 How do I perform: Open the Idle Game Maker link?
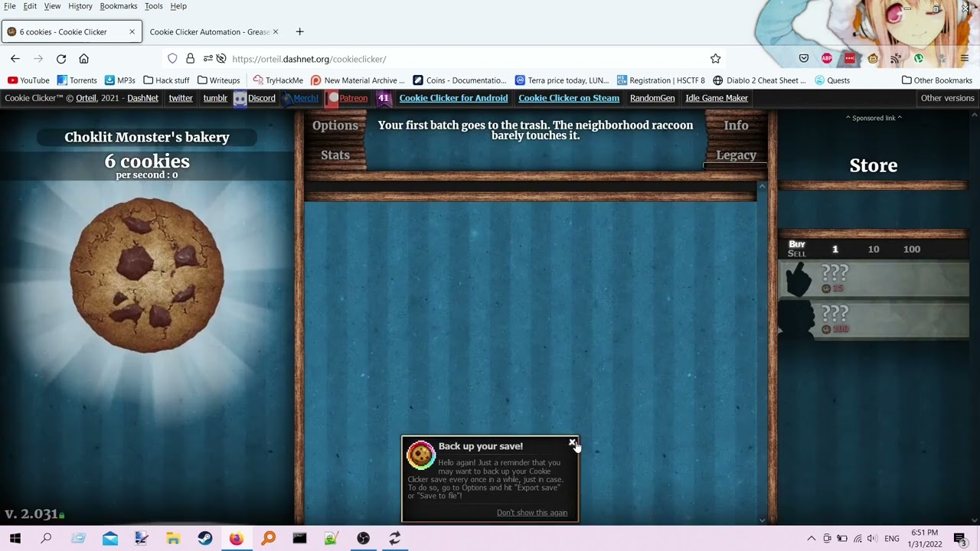717,98
